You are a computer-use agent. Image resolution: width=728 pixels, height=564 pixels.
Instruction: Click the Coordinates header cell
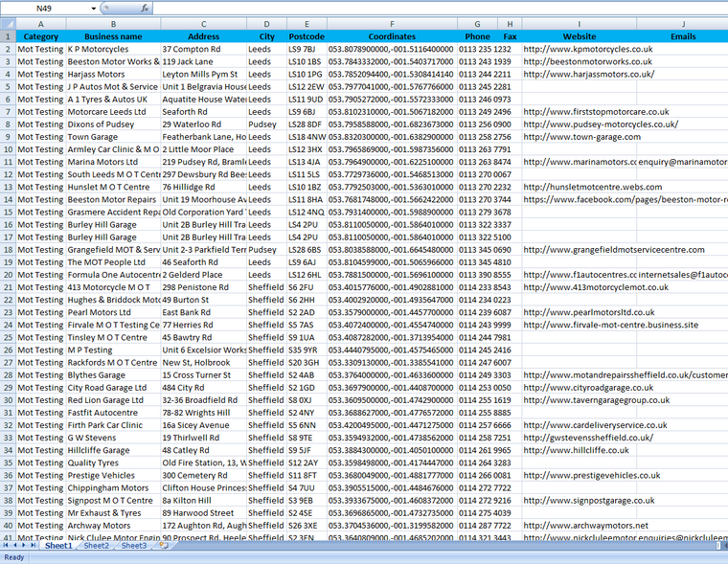tap(392, 36)
